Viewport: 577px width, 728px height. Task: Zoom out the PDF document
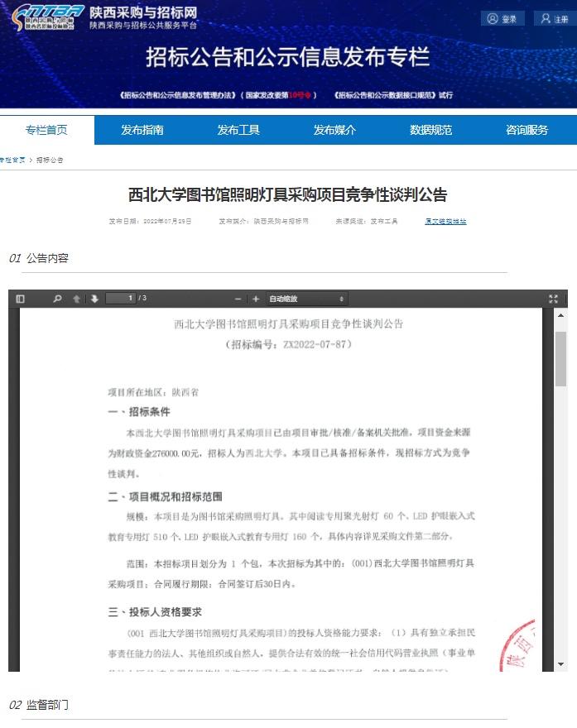(x=238, y=299)
